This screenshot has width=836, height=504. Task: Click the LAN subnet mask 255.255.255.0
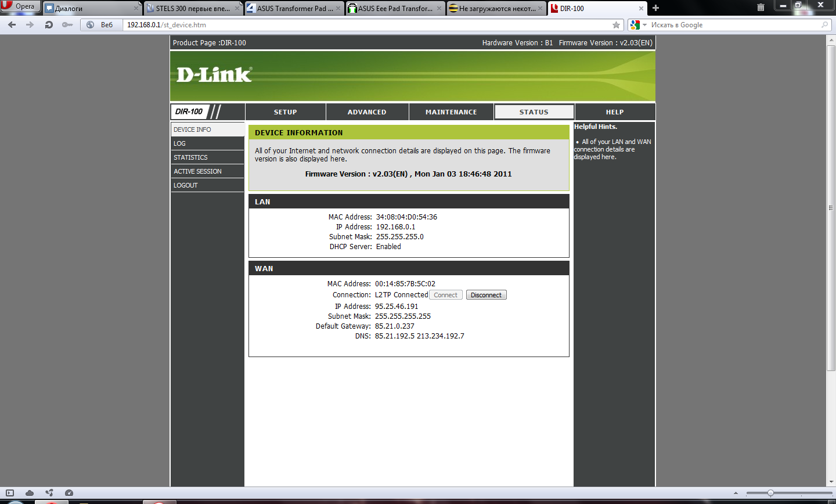399,237
